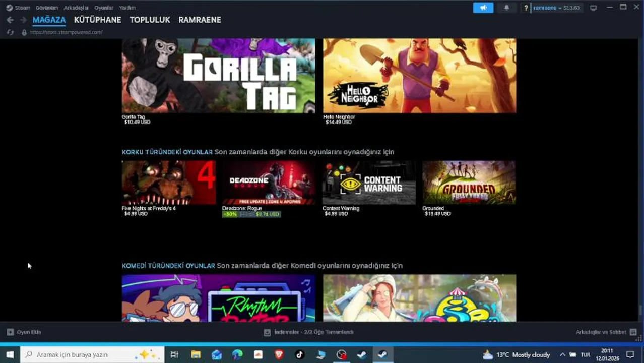Launch Microsoft Edge from the taskbar
Image resolution: width=644 pixels, height=363 pixels.
click(237, 354)
